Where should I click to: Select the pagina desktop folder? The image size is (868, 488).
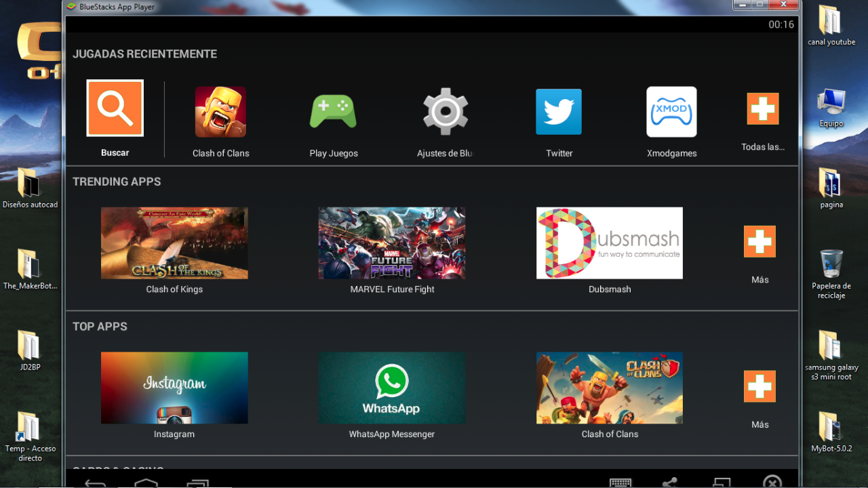pyautogui.click(x=831, y=188)
